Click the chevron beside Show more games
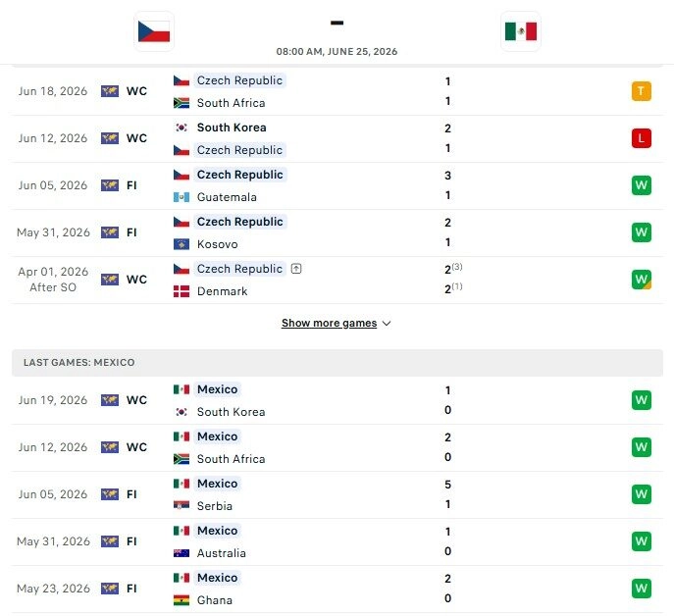Viewport: 674px width, 616px height. point(387,324)
